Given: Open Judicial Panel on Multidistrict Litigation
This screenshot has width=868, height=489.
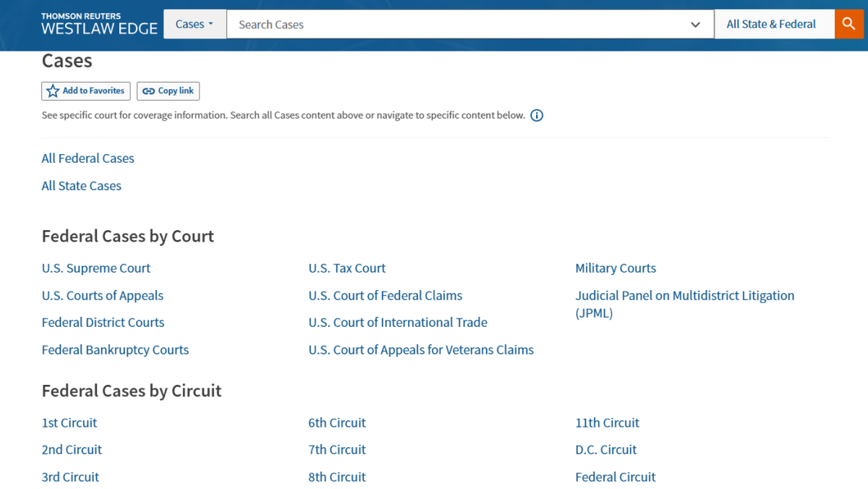Looking at the screenshot, I should pyautogui.click(x=684, y=296).
